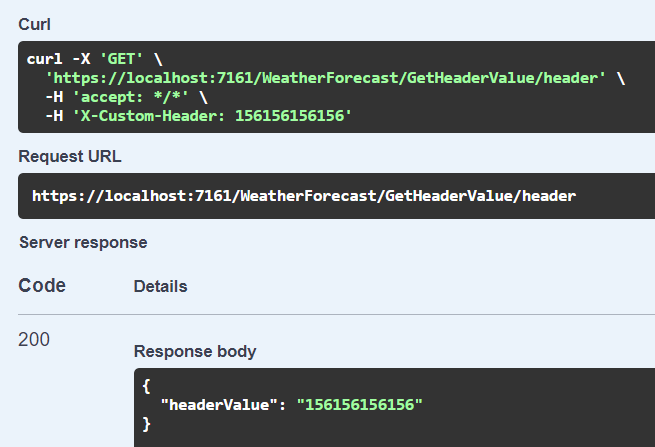The width and height of the screenshot is (655, 447).
Task: Click the Request URL heading
Action: [x=70, y=156]
